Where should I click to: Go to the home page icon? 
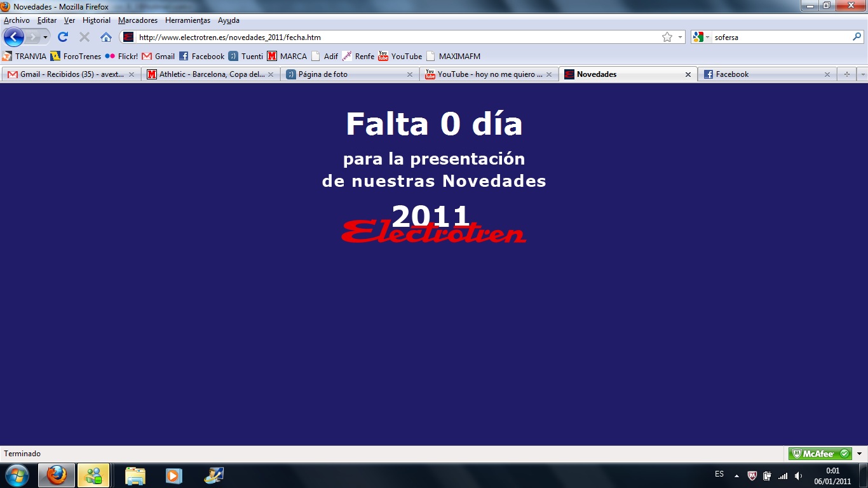[106, 37]
